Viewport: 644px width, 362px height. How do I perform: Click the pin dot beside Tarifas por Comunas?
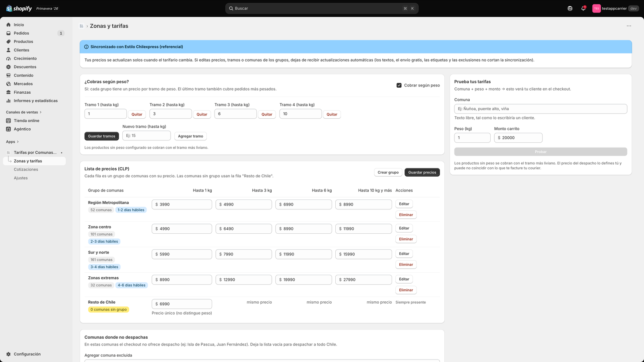pos(62,153)
